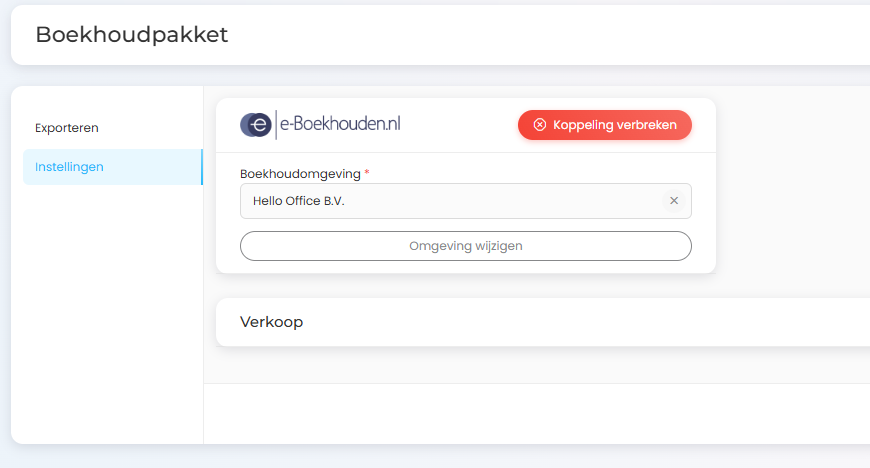Click the e-Boekhouden card header area
Image resolution: width=870 pixels, height=468 pixels.
click(x=458, y=125)
